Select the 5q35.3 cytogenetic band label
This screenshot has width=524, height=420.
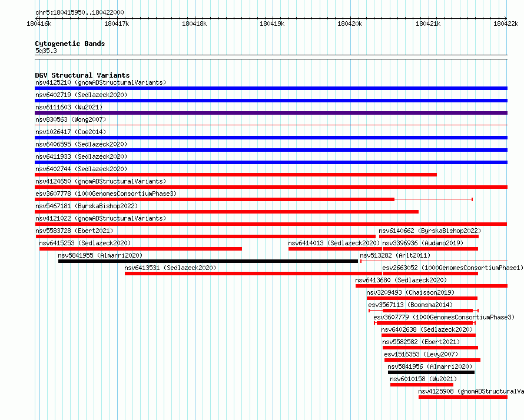(46, 51)
